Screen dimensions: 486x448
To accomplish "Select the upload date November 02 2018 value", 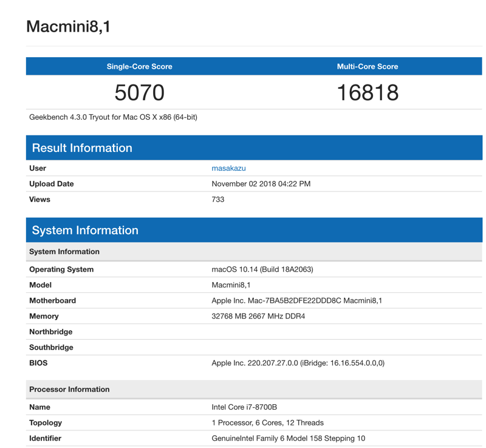I will (x=261, y=184).
